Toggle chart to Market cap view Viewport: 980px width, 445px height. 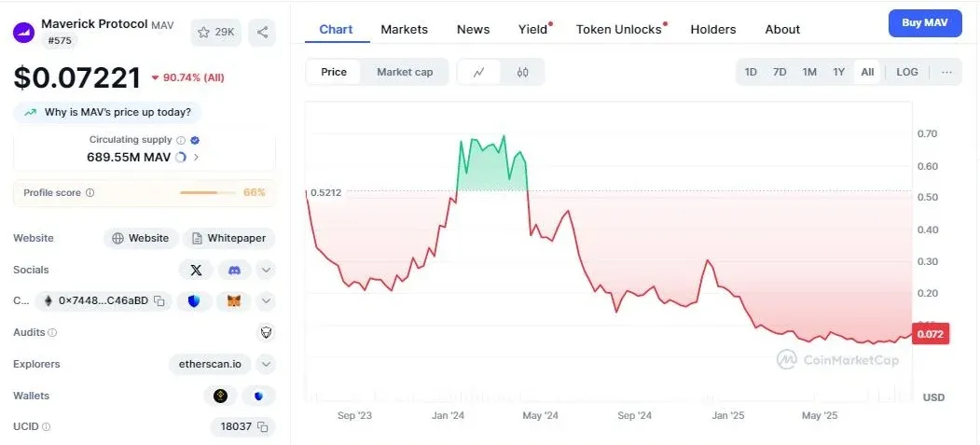(405, 72)
